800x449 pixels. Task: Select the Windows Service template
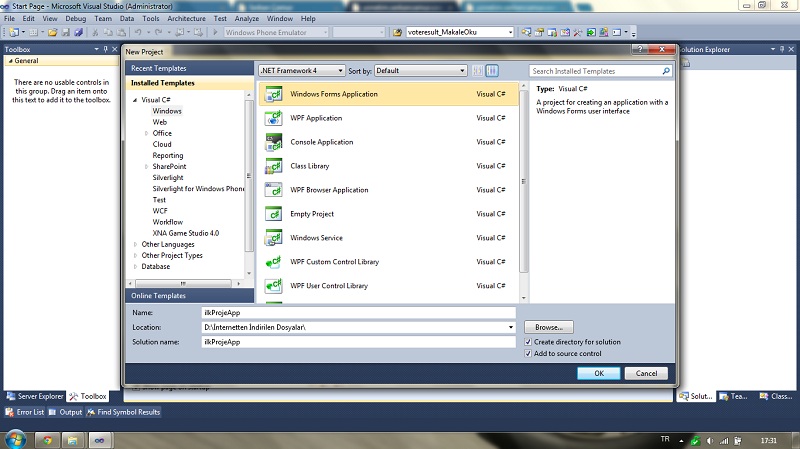coord(389,238)
